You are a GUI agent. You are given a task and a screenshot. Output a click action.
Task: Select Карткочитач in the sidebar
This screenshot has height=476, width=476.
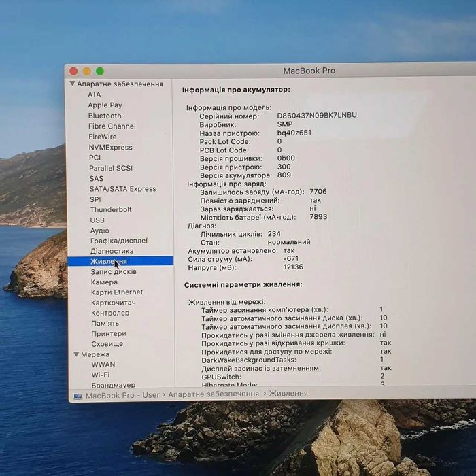click(x=114, y=303)
